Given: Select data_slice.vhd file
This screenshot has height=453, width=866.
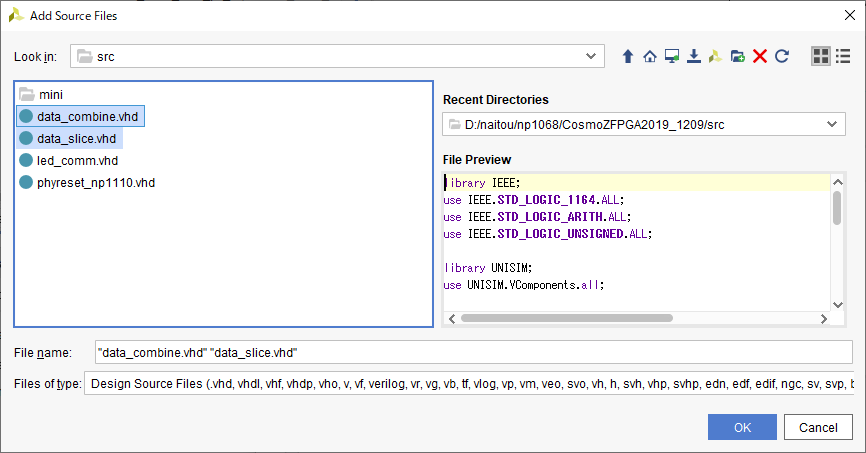Looking at the screenshot, I should click(70, 139).
